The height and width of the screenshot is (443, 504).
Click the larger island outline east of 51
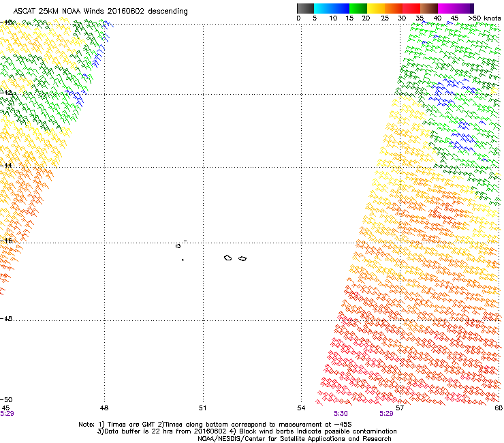pos(228,258)
